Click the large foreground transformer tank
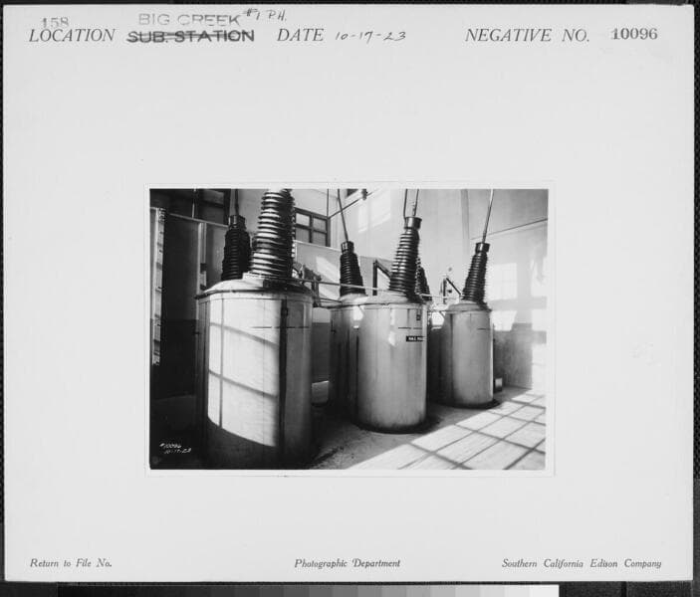This screenshot has height=597, width=700. pos(255,373)
